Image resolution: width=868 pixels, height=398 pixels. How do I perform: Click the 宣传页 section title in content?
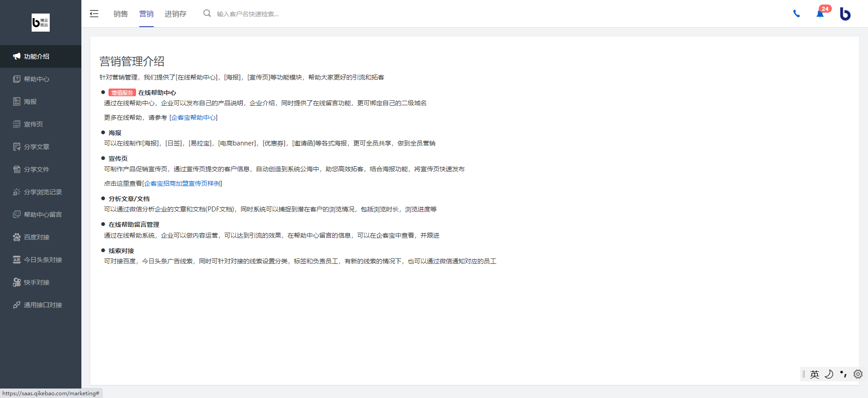[x=118, y=159]
